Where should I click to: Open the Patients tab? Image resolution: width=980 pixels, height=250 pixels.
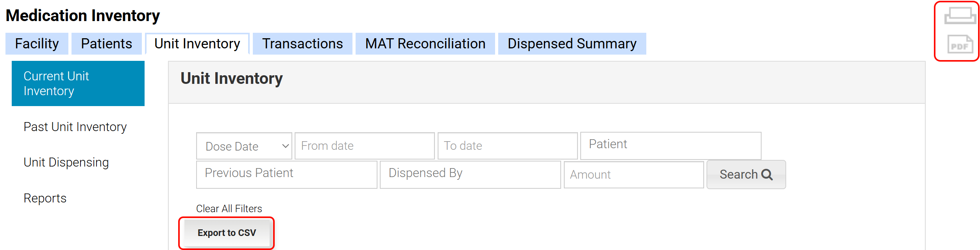106,44
